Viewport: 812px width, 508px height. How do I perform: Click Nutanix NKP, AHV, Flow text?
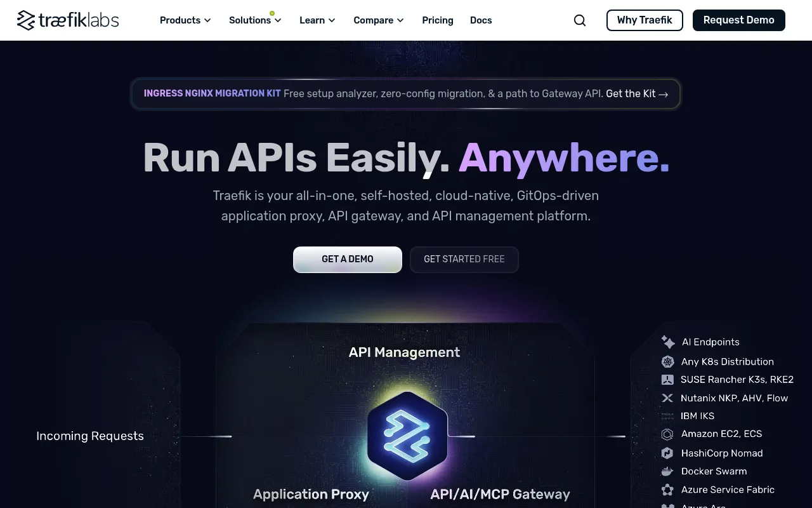tap(735, 398)
